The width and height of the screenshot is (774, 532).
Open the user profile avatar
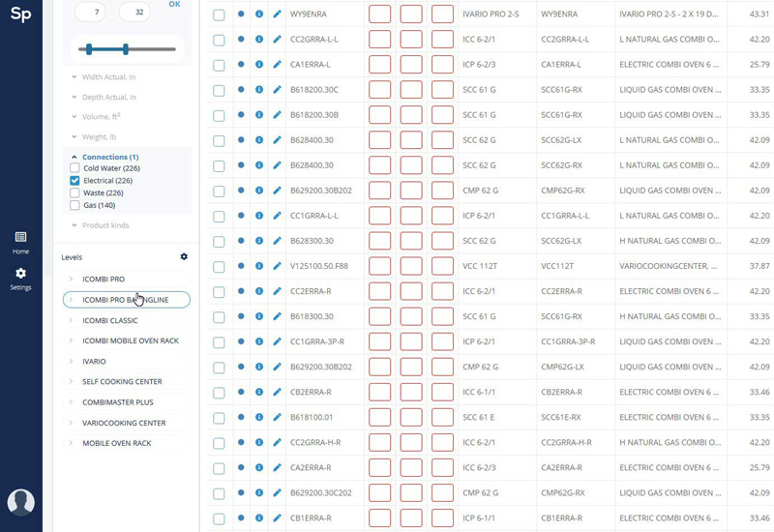[20, 502]
